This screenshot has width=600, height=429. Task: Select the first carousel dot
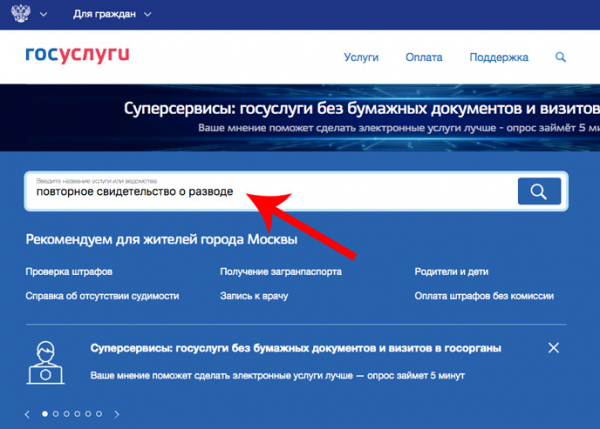(45, 414)
